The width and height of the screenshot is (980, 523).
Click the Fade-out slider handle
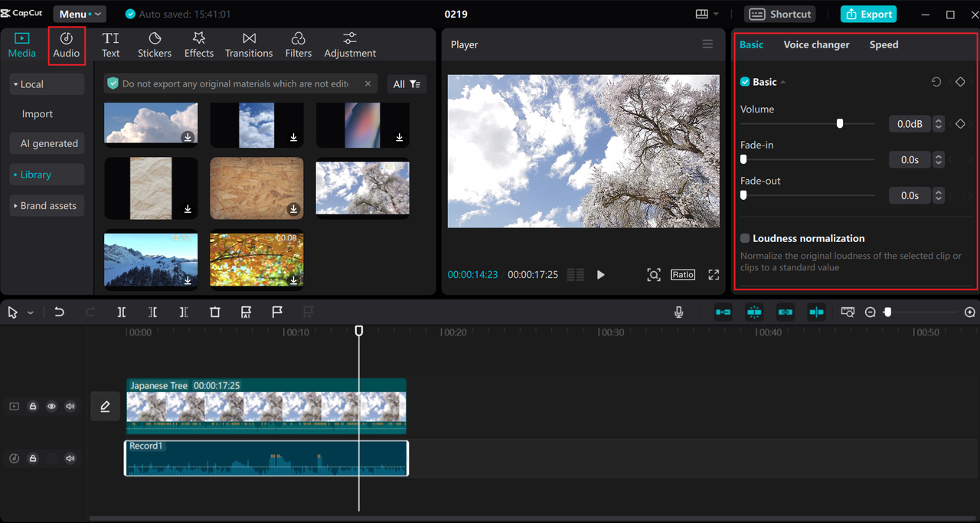tap(743, 195)
